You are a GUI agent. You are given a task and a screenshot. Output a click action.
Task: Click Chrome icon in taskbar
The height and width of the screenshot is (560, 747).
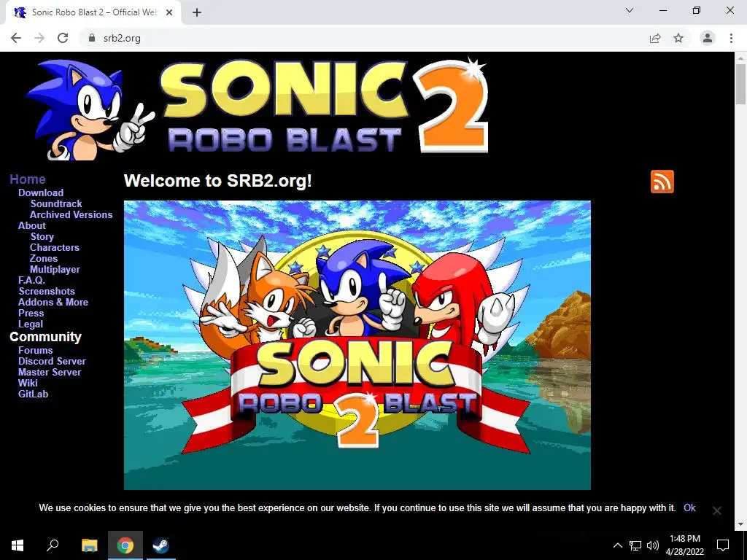[125, 545]
